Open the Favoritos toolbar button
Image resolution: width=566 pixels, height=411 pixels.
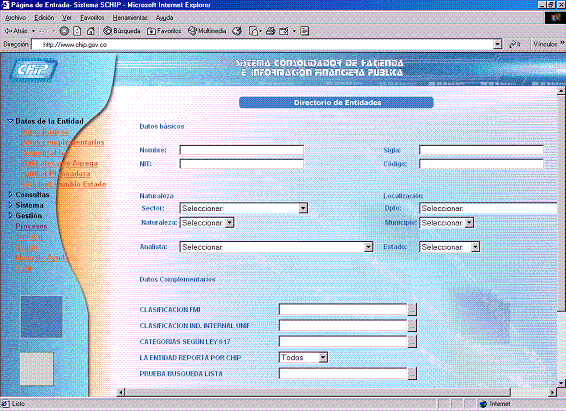(164, 31)
